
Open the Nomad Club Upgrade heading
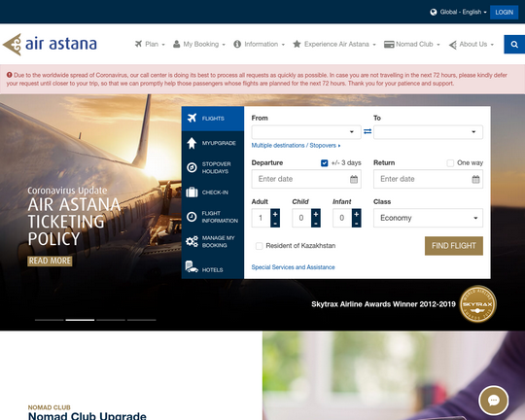click(x=87, y=416)
